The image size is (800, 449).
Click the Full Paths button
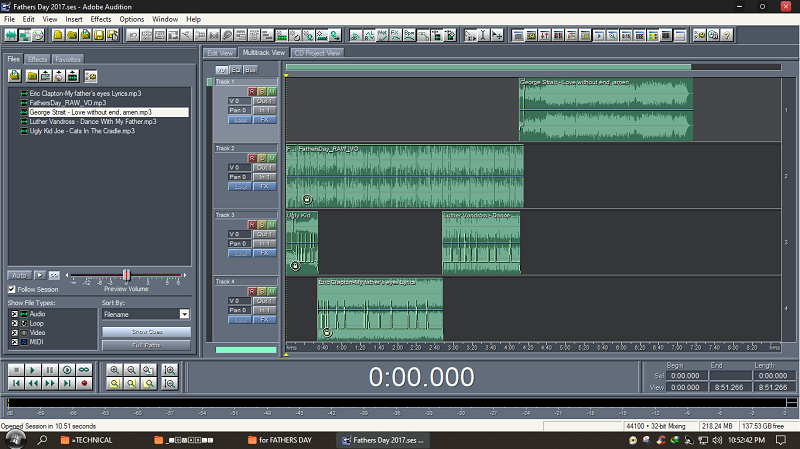tap(146, 345)
